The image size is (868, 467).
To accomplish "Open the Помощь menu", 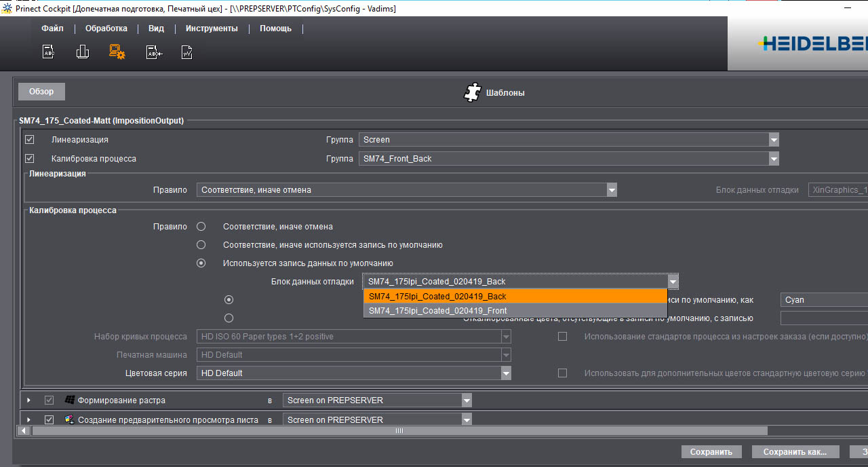I will [x=275, y=29].
